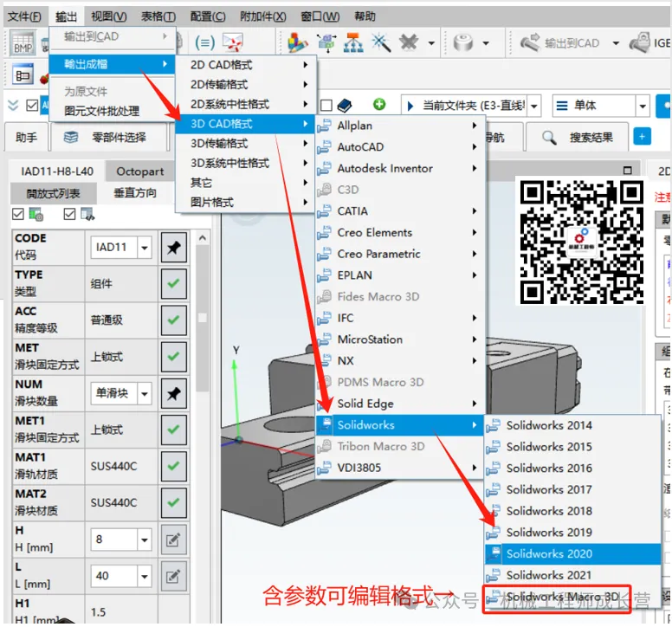Toggle the green check in MET row

pos(173,357)
